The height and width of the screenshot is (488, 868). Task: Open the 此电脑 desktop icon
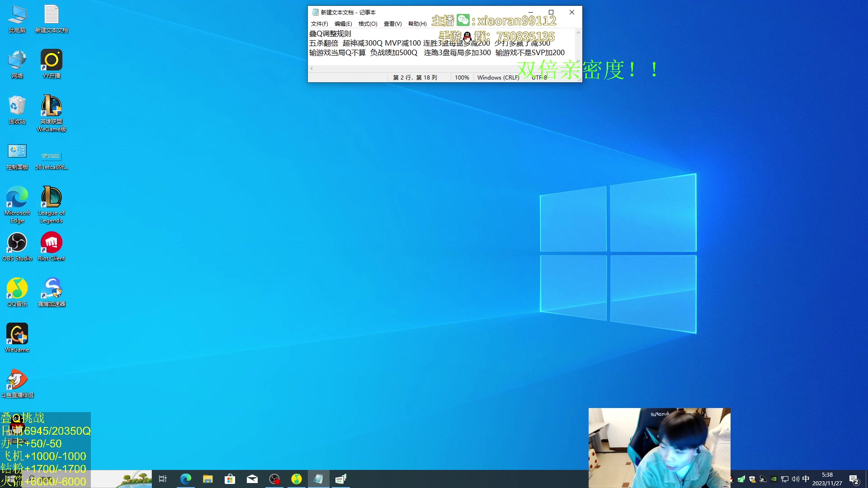click(x=17, y=19)
